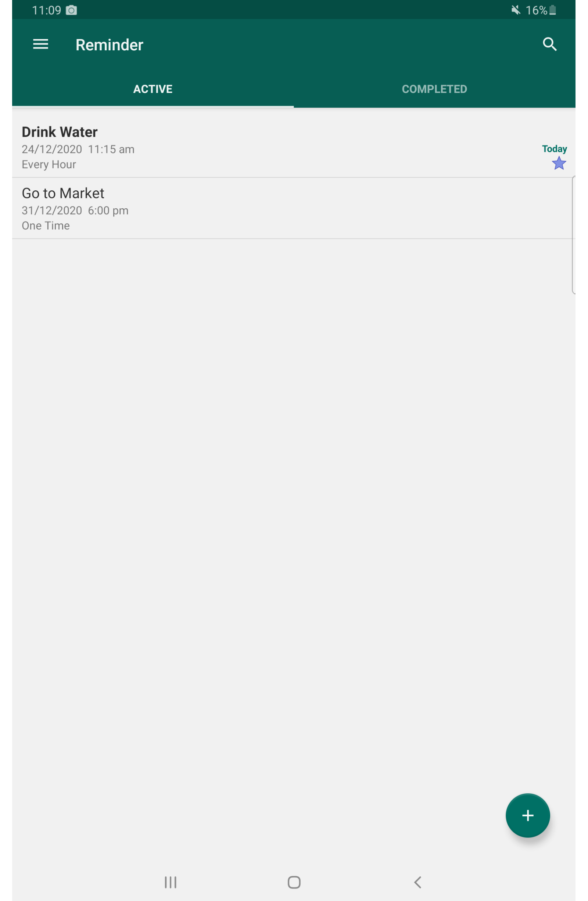The width and height of the screenshot is (588, 901).
Task: Tap the battery indicator in status bar
Action: pyautogui.click(x=552, y=10)
